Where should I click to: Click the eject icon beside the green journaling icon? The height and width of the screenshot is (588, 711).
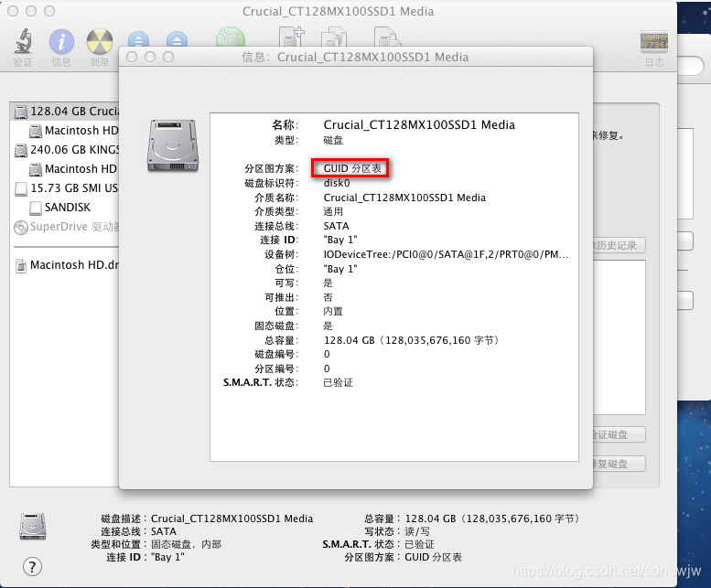pos(177,39)
